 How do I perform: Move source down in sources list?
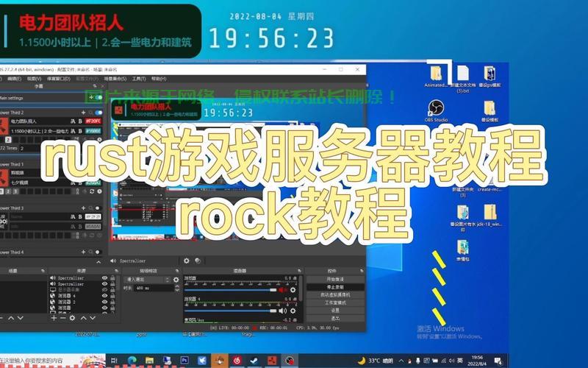tap(93, 318)
